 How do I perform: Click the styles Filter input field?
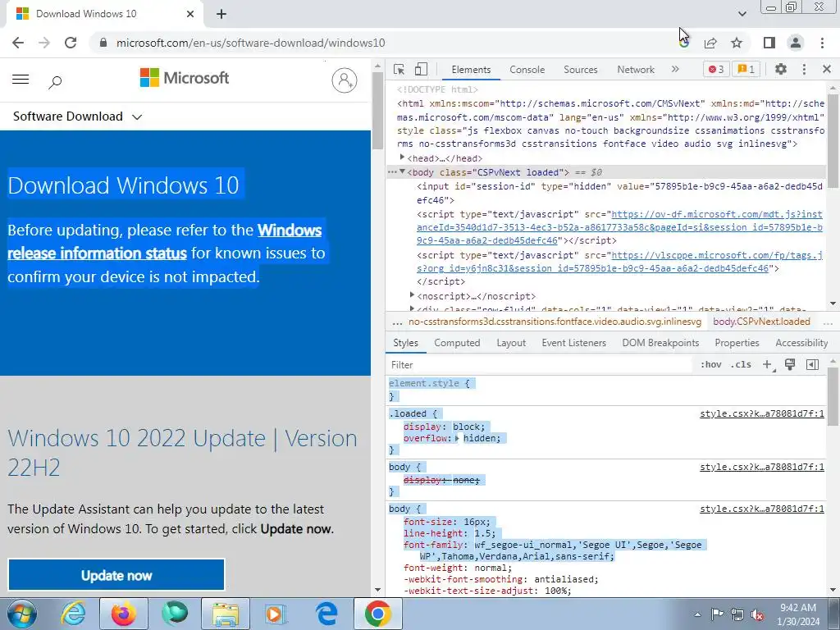pos(540,365)
